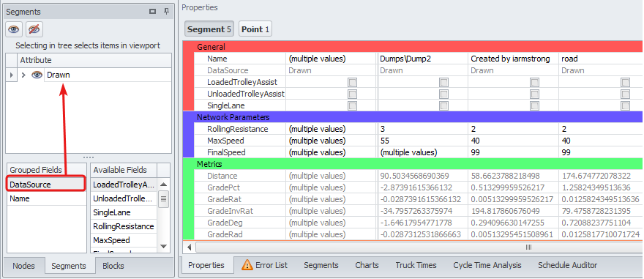Toggle UnloadedTrolleyAssist checkbox for Dumps\Dump2

443,94
